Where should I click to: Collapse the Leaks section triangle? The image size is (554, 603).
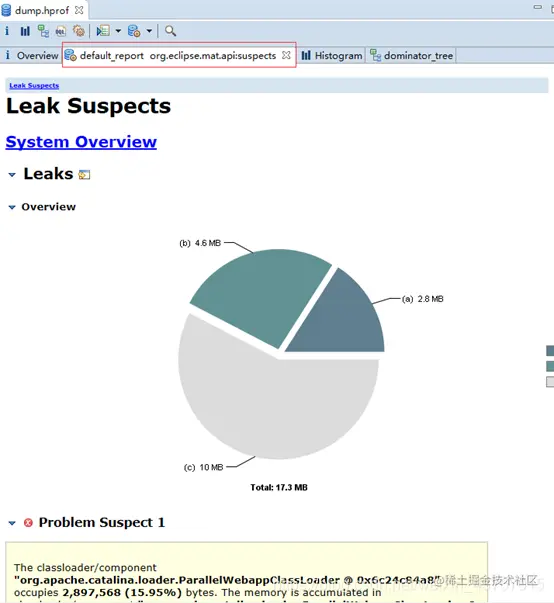pyautogui.click(x=12, y=175)
